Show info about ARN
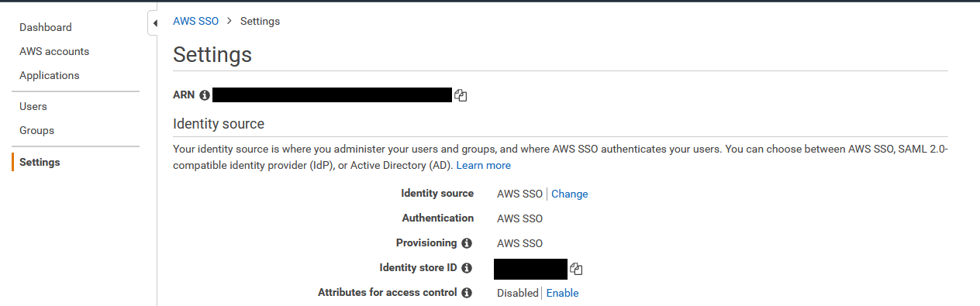Viewport: 980px width, 306px height. 205,95
